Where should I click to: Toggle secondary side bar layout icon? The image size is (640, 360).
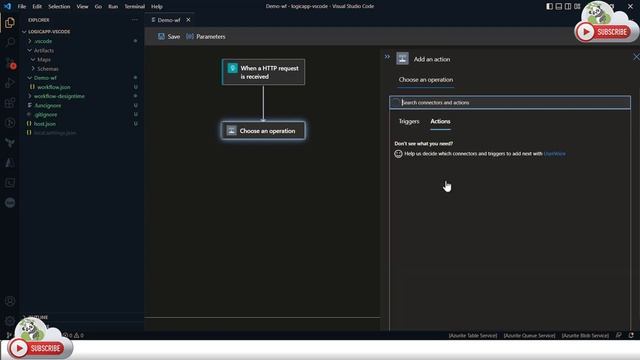[568, 6]
